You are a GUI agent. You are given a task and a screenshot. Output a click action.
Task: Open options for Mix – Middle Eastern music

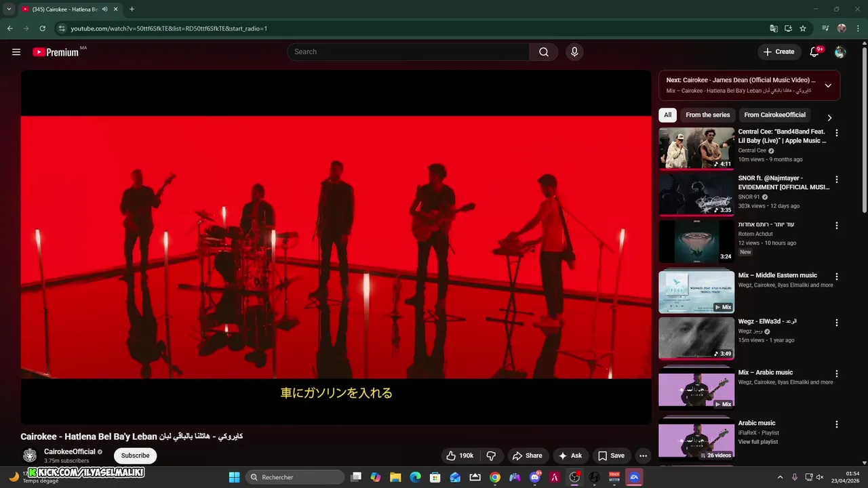click(x=836, y=277)
